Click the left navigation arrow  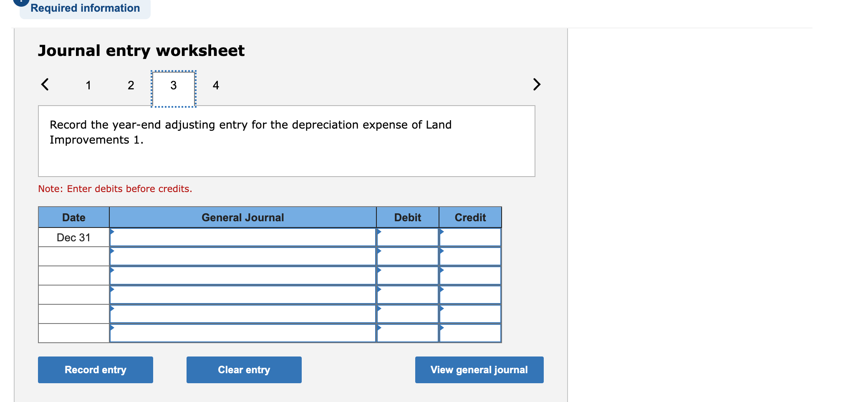(x=45, y=84)
